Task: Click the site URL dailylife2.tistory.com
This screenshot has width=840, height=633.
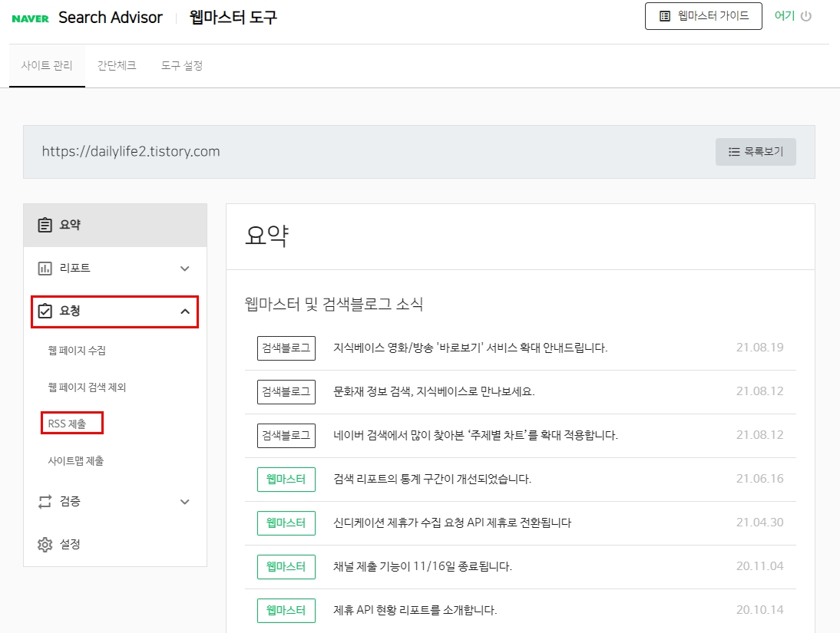Action: (x=131, y=152)
